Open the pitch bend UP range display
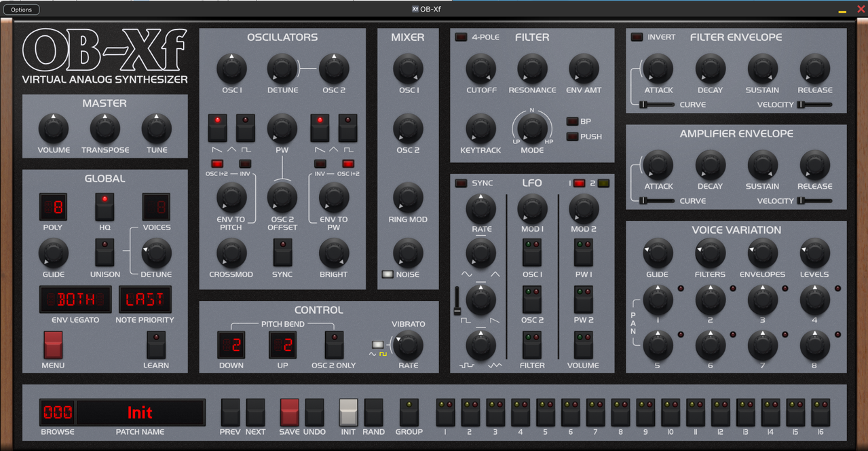 pyautogui.click(x=283, y=345)
